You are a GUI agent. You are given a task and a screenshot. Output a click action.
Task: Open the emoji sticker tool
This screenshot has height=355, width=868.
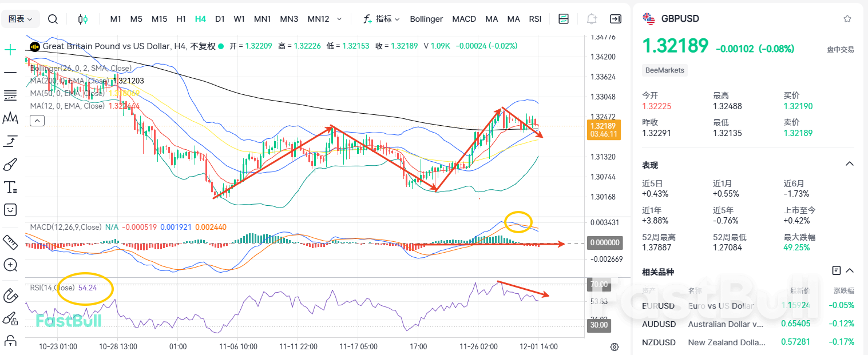[9, 210]
